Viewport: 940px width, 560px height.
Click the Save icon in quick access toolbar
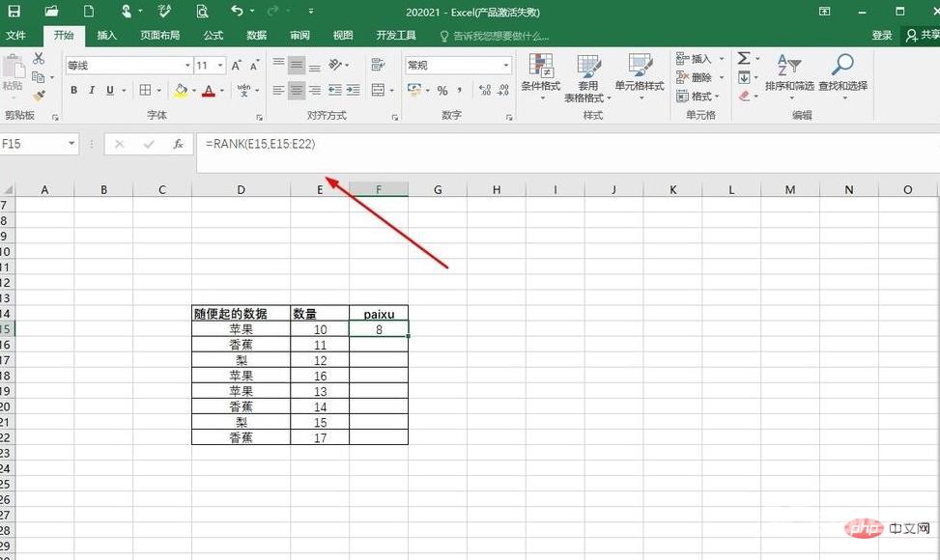pos(14,12)
